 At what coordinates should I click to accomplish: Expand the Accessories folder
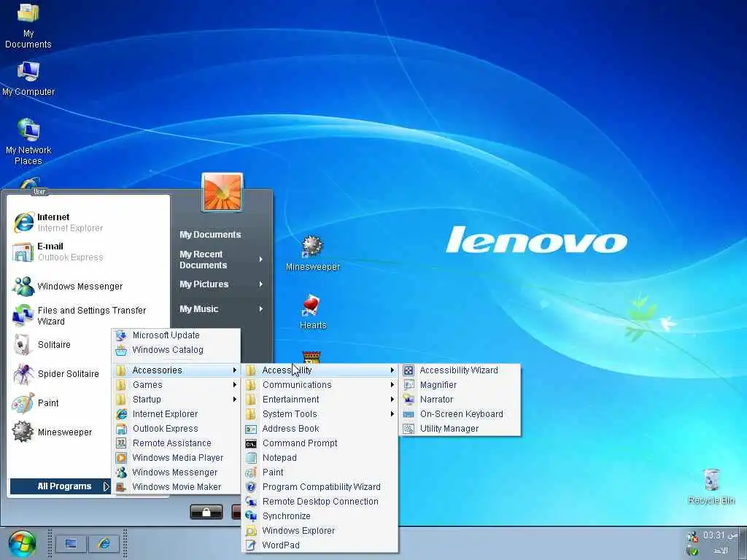pyautogui.click(x=177, y=370)
